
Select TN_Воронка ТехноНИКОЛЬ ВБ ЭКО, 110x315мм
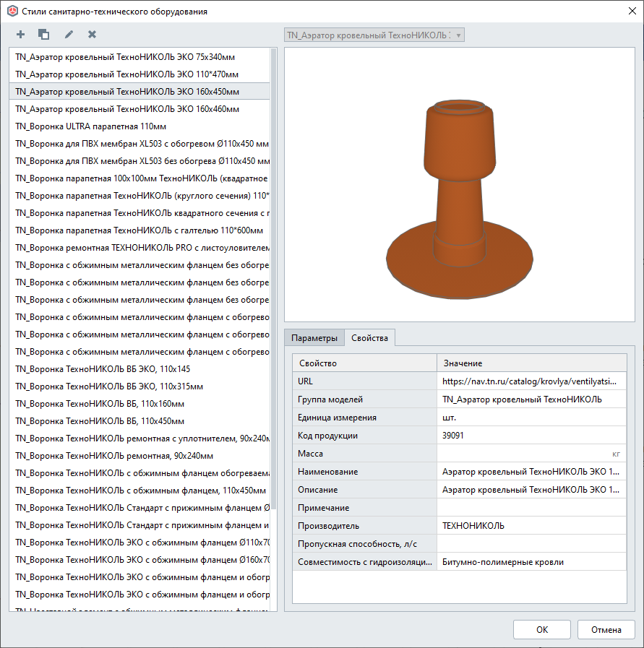(139, 386)
